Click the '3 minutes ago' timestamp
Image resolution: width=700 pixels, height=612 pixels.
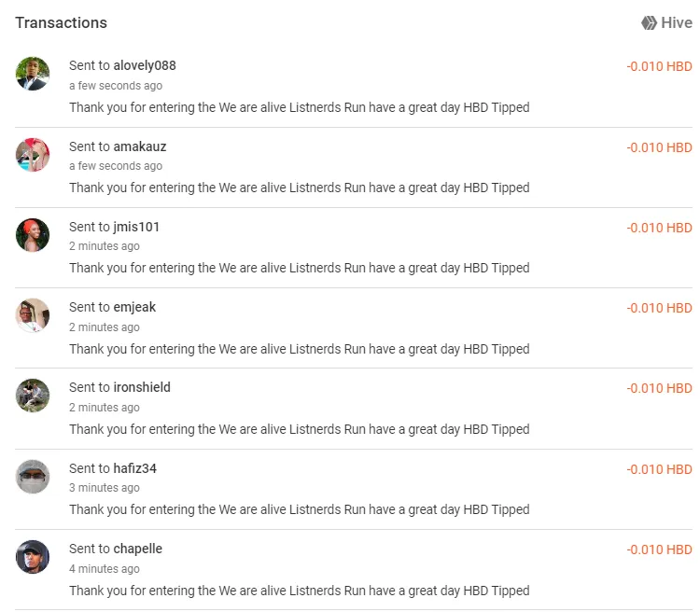click(105, 488)
